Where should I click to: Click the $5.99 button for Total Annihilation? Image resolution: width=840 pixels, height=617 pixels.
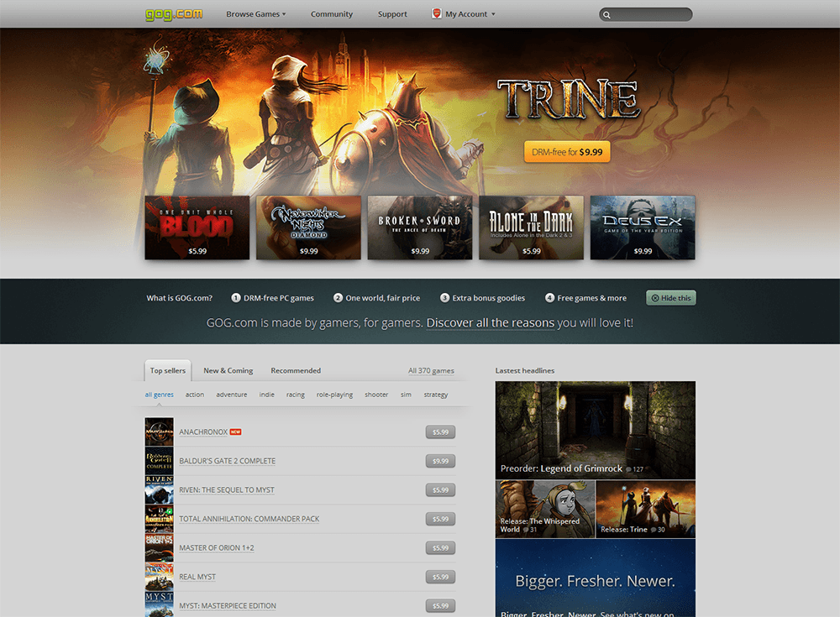click(440, 519)
